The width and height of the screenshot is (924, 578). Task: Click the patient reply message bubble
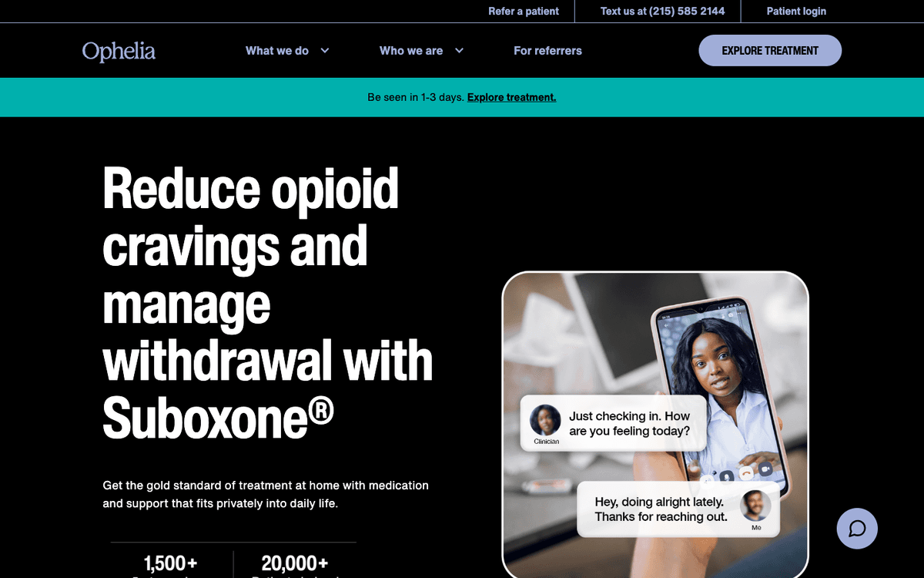point(678,509)
